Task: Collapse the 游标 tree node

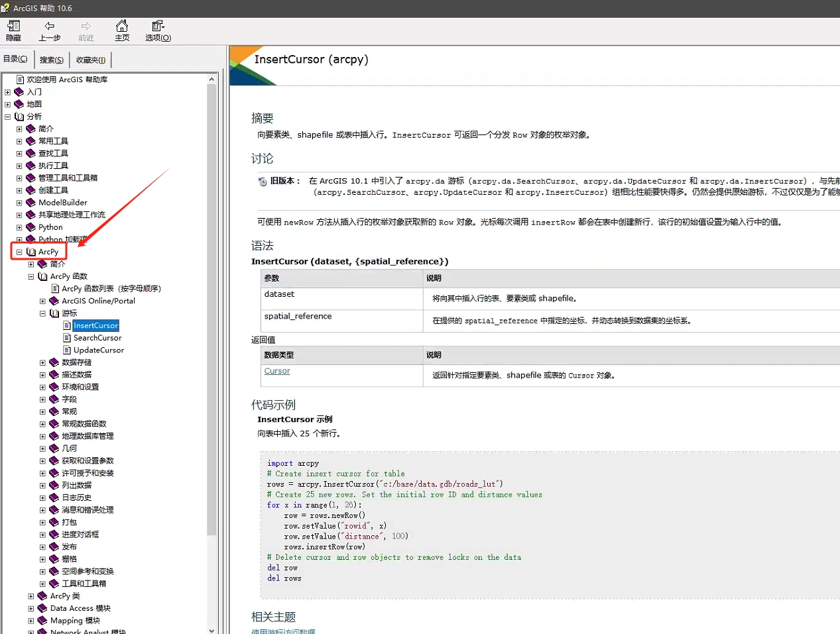Action: pos(42,313)
